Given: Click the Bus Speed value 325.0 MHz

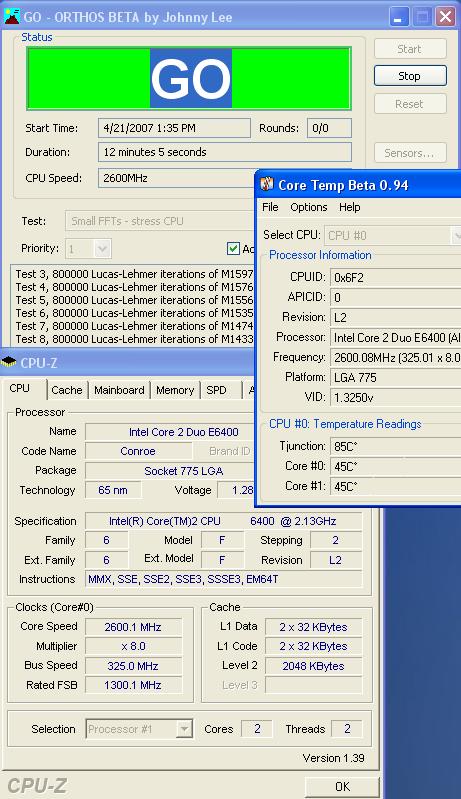Looking at the screenshot, I should 133,666.
